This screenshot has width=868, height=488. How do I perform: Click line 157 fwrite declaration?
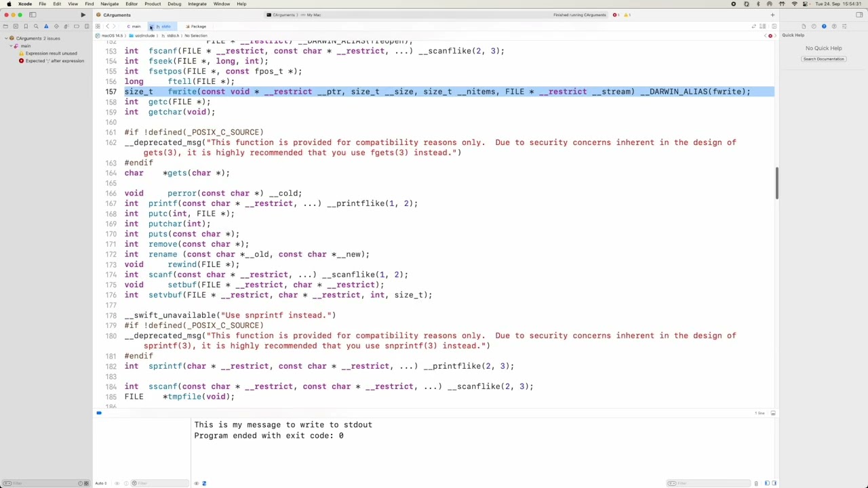pos(437,91)
